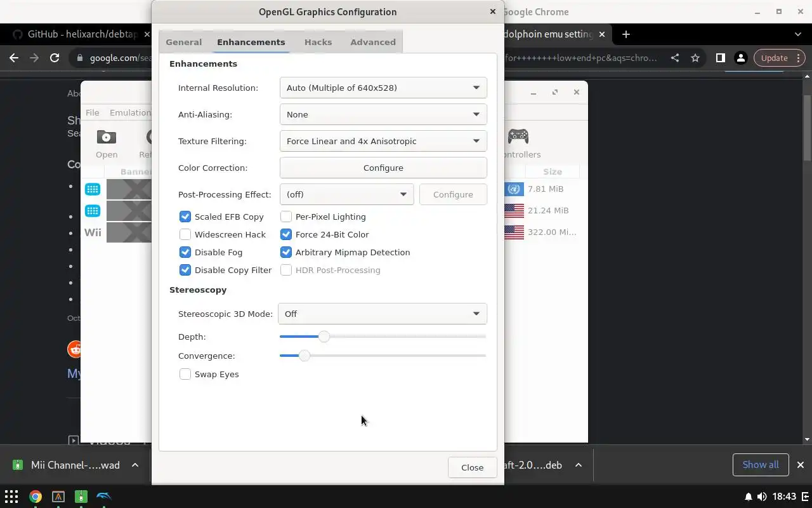Open the File menu in Dolphin
The width and height of the screenshot is (812, 508).
(x=93, y=112)
